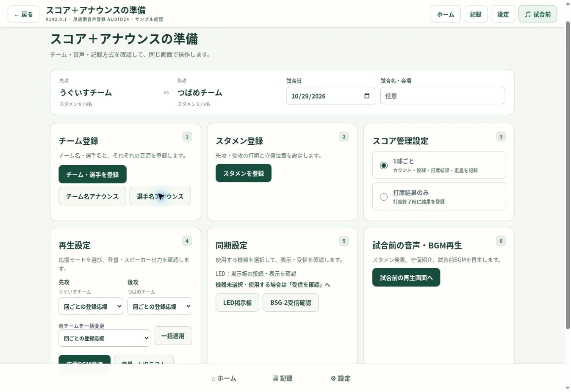
Task: Tap ホーム in the bottom navigation
Action: [224, 378]
